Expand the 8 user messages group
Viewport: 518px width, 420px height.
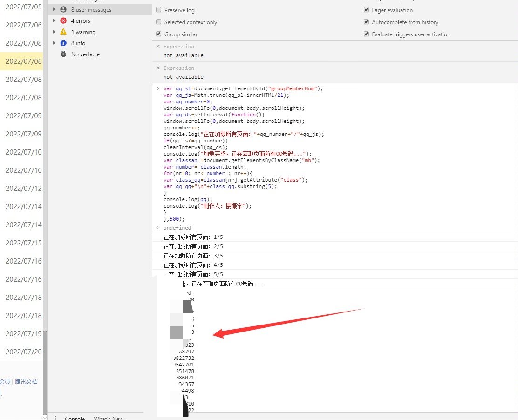54,10
